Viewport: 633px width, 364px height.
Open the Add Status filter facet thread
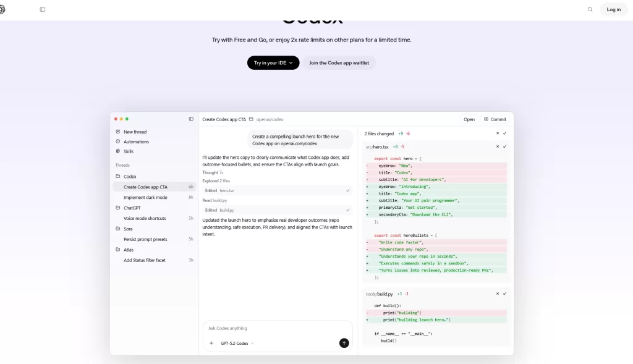click(x=154, y=260)
